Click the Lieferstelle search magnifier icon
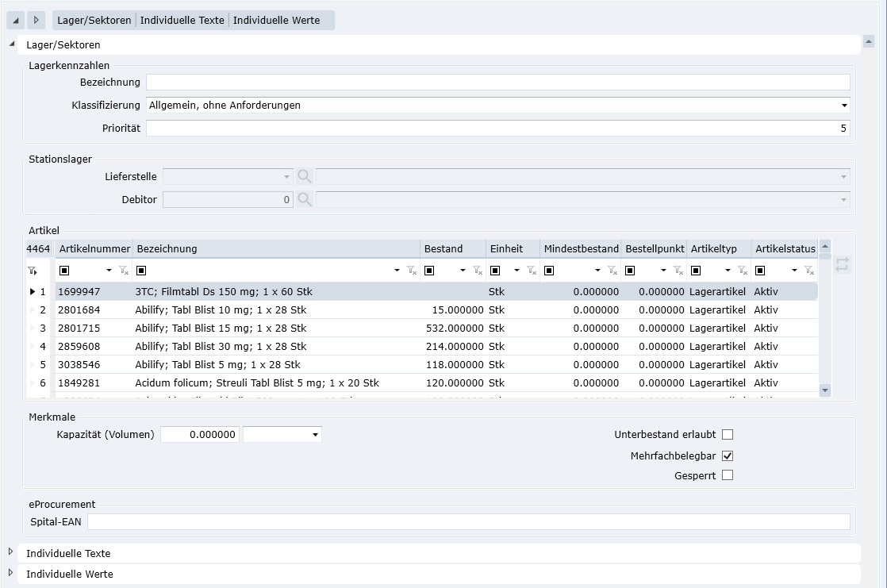 (x=305, y=176)
